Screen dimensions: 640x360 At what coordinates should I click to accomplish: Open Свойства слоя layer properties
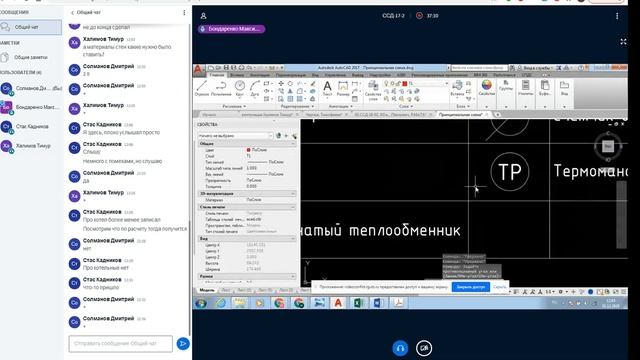[373, 90]
